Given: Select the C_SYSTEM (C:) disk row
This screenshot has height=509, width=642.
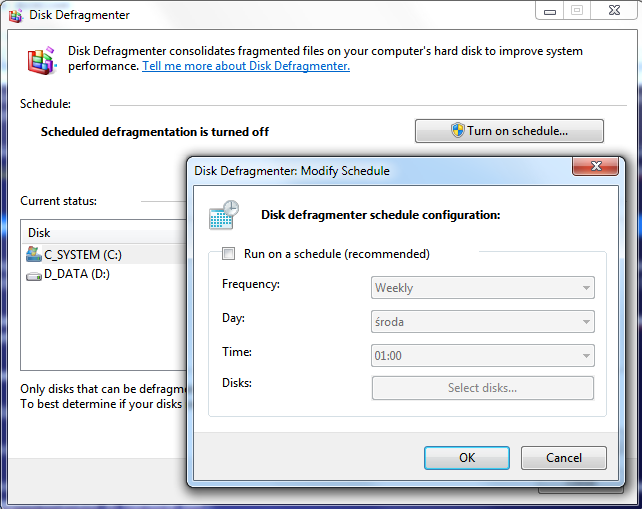Looking at the screenshot, I should click(106, 254).
